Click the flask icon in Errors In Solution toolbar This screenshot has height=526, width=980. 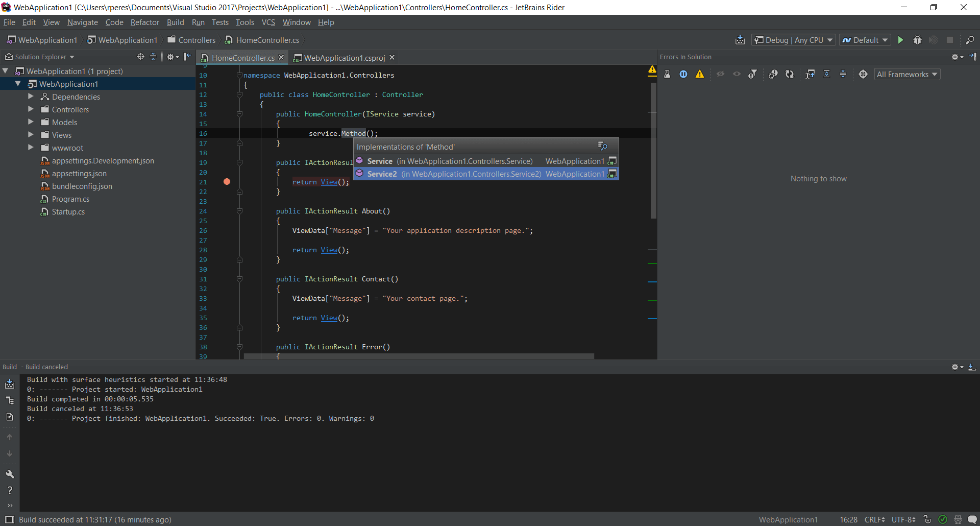coord(667,74)
